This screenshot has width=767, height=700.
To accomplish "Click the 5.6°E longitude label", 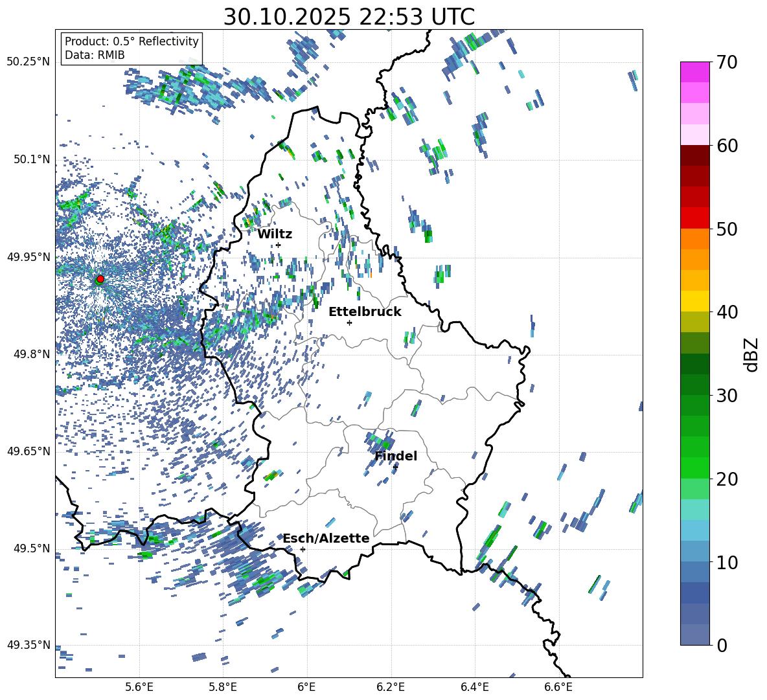I will click(139, 687).
